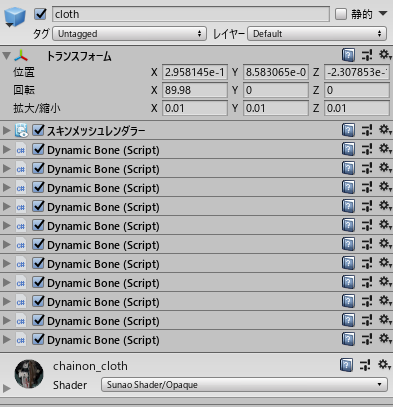Click the second Dynamic Bone C# script icon

click(21, 169)
